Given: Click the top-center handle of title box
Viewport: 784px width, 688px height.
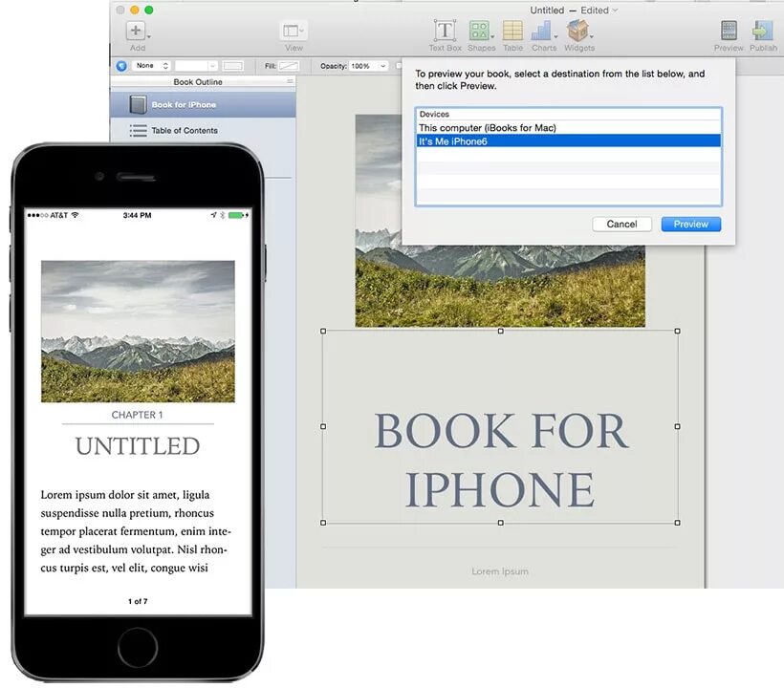Looking at the screenshot, I should [x=500, y=331].
